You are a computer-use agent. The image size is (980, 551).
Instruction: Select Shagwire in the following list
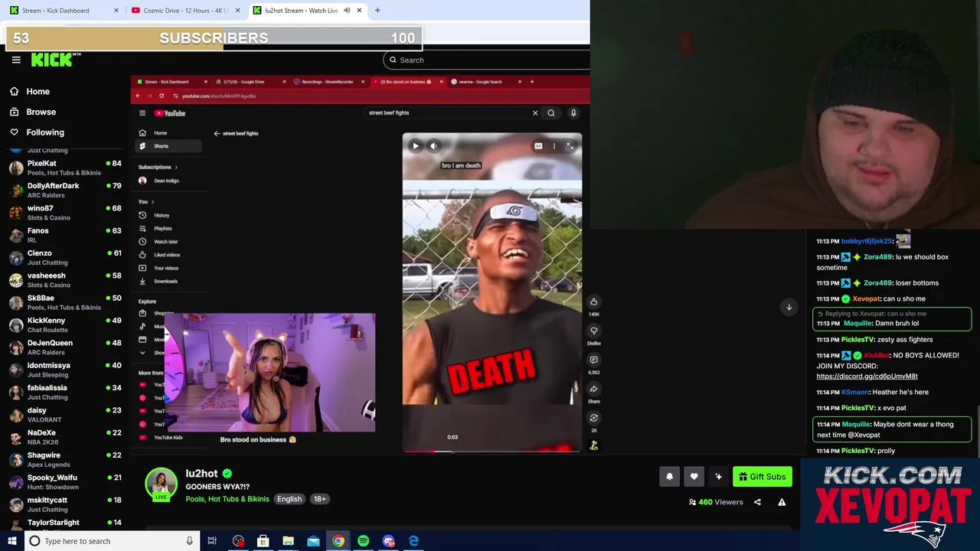(x=65, y=459)
